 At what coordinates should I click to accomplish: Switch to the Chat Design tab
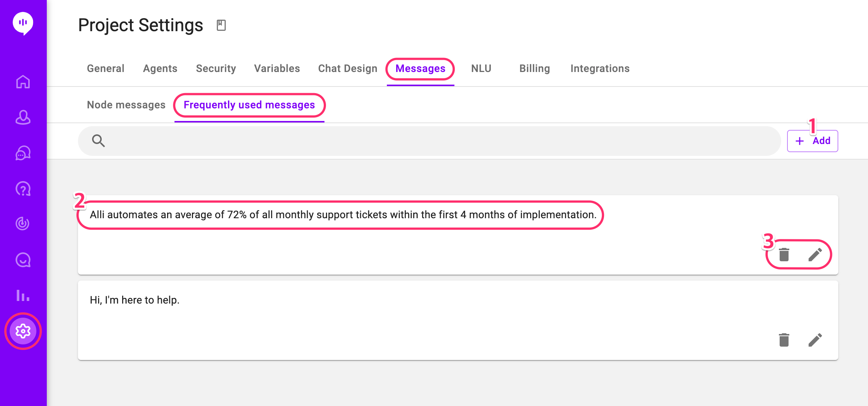[347, 69]
